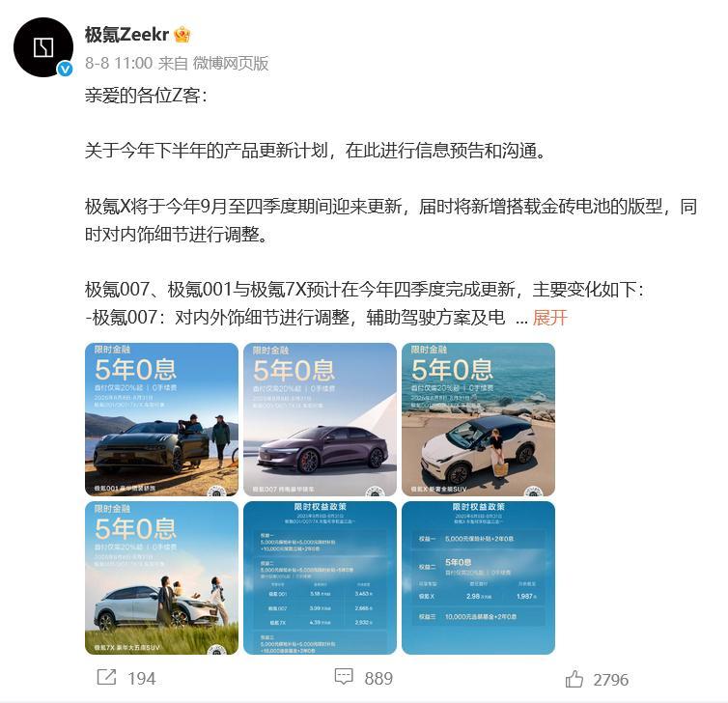Open comments via speech bubble icon

point(344,677)
